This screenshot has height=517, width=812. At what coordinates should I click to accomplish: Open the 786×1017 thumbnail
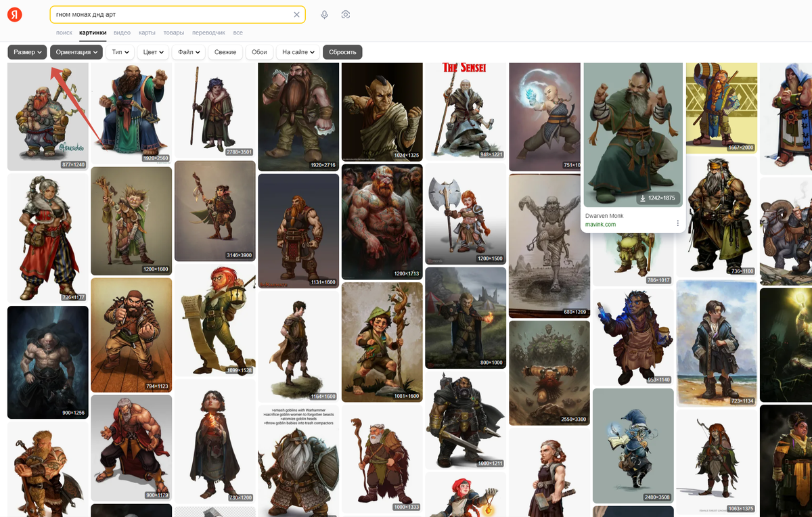tap(633, 261)
